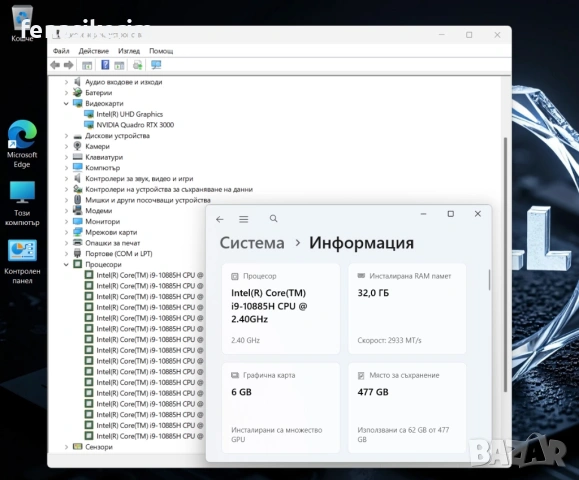579x480 pixels.
Task: Open the 'Изглед' menu
Action: click(x=129, y=51)
